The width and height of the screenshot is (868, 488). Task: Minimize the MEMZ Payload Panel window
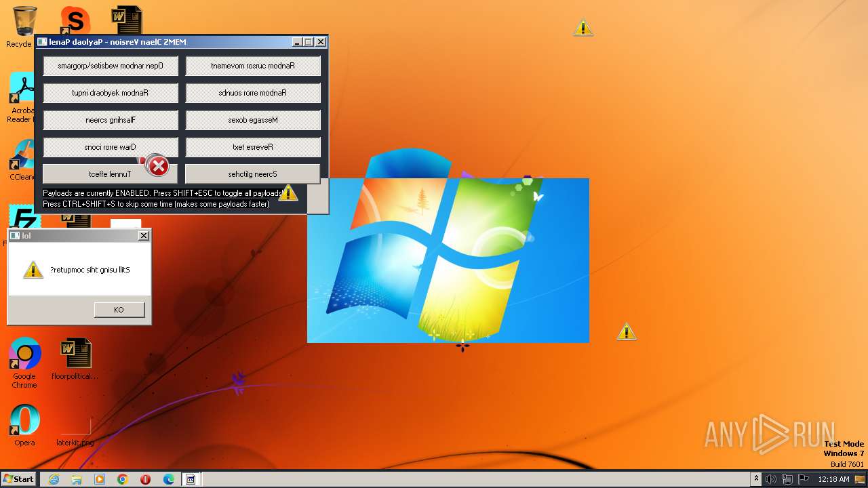[297, 42]
